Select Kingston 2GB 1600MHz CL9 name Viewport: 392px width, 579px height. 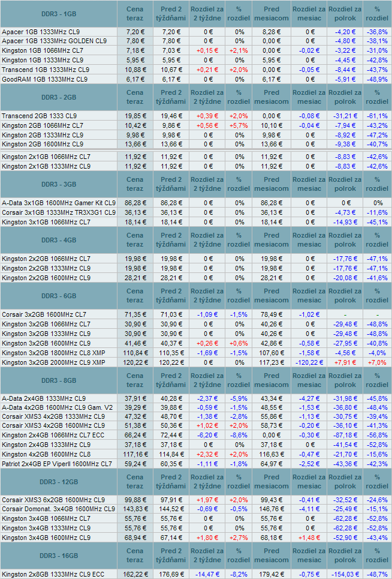point(43,144)
